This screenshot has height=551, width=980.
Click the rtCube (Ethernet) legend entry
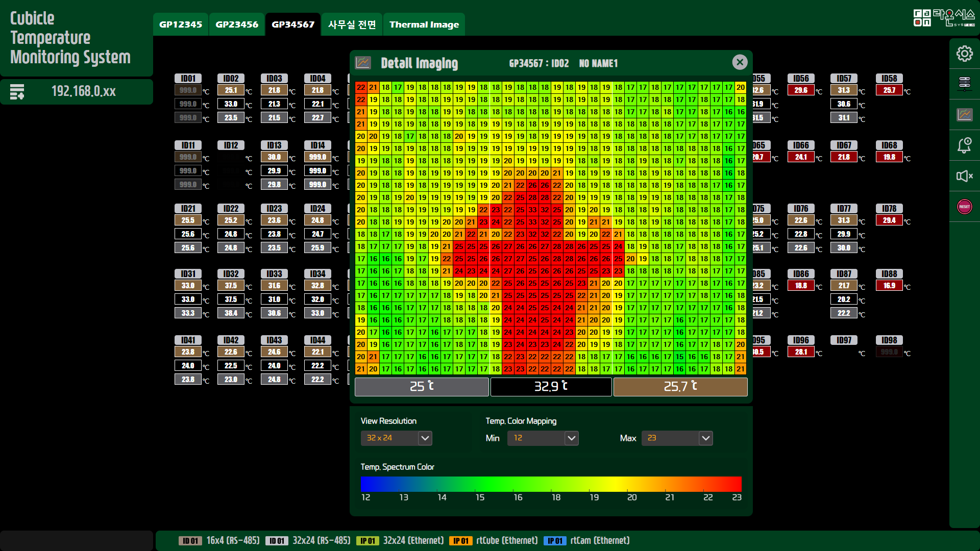click(x=507, y=540)
